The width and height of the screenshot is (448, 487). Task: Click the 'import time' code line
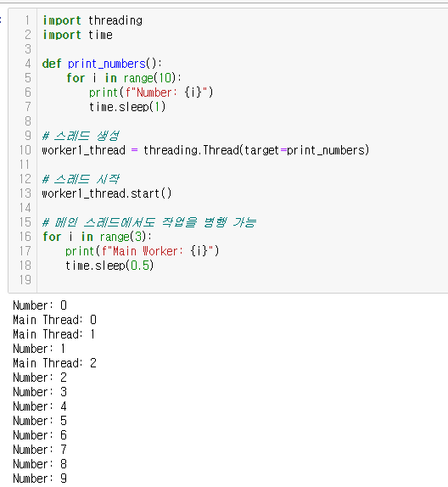(x=77, y=35)
